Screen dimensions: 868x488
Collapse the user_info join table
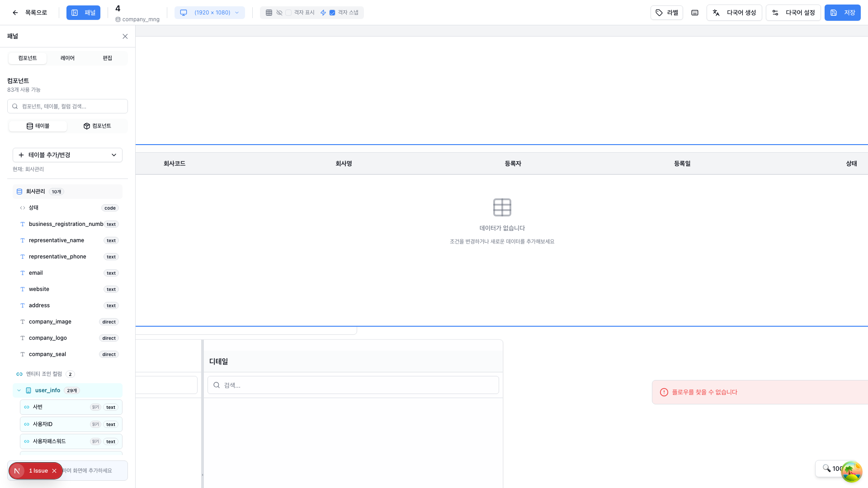(19, 390)
